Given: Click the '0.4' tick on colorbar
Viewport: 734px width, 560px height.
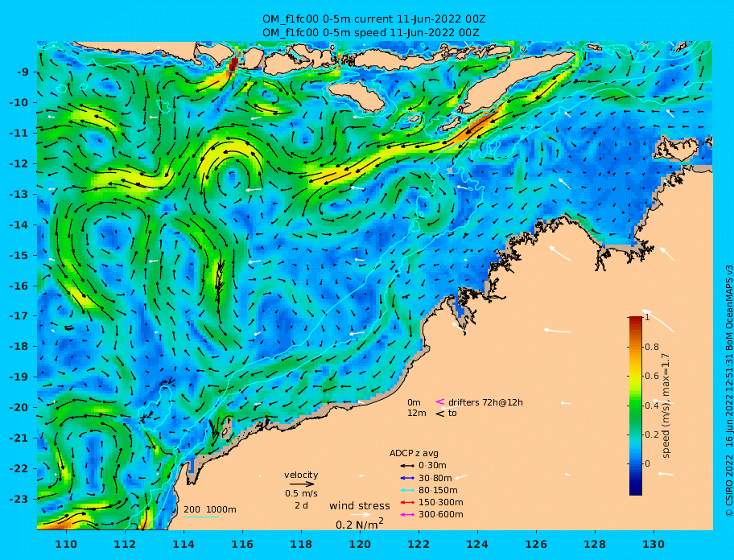Looking at the screenshot, I should coord(652,406).
